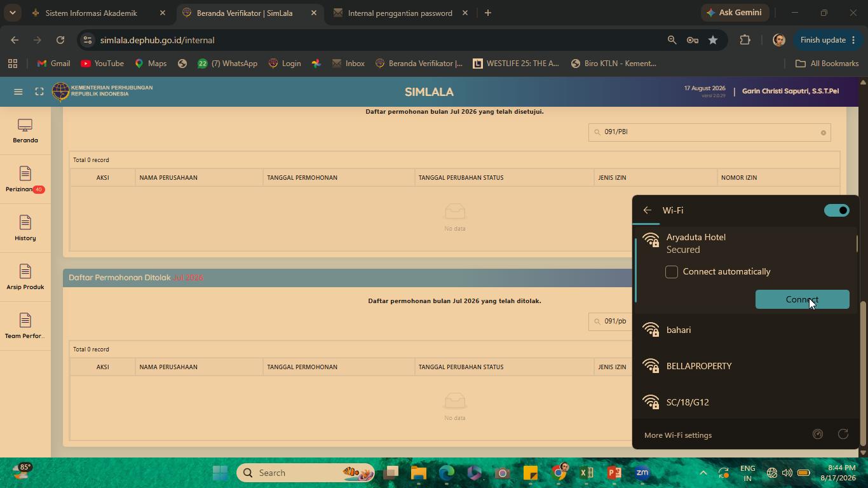Viewport: 868px width, 488px height.
Task: Open More Wi-Fi settings link
Action: pos(678,435)
